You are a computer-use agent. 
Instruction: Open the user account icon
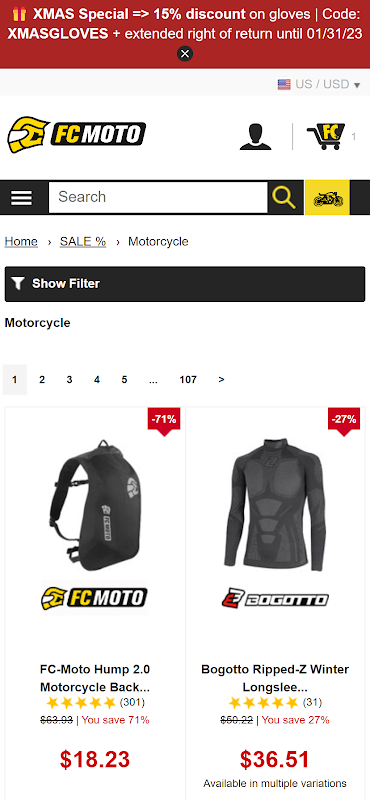coord(256,136)
